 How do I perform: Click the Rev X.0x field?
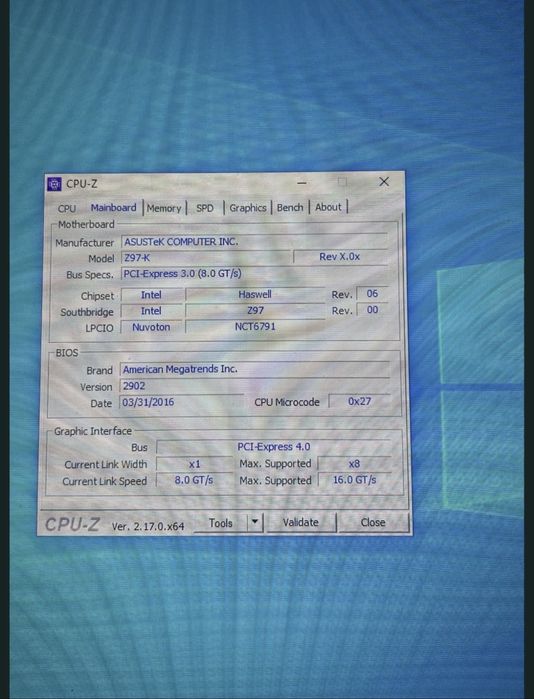click(x=340, y=257)
